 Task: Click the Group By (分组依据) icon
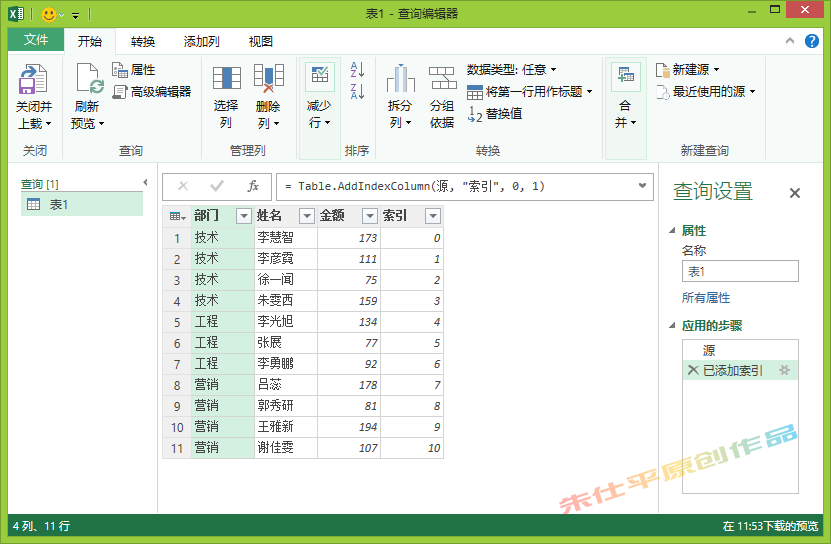(442, 79)
